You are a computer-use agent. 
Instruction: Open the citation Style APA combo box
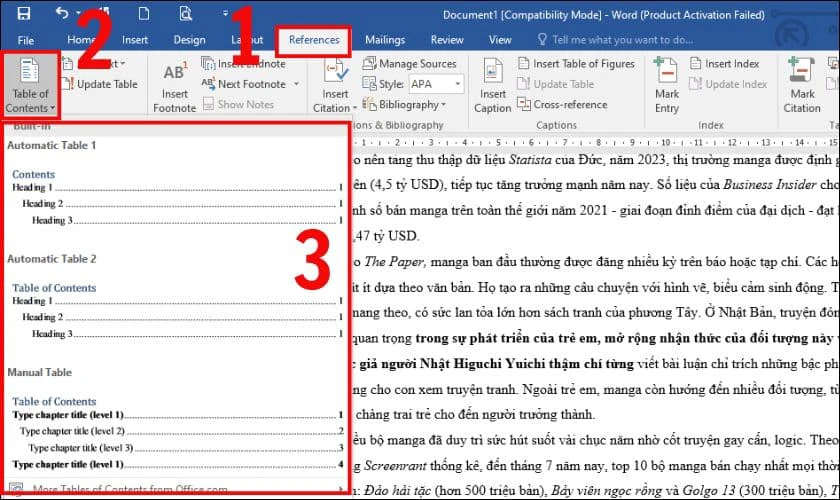pyautogui.click(x=436, y=84)
